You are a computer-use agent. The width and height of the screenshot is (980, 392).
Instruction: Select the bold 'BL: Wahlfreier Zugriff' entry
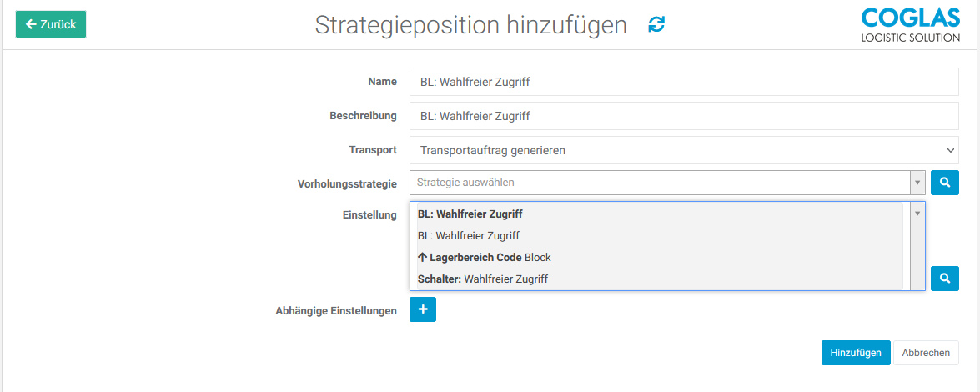pos(470,214)
